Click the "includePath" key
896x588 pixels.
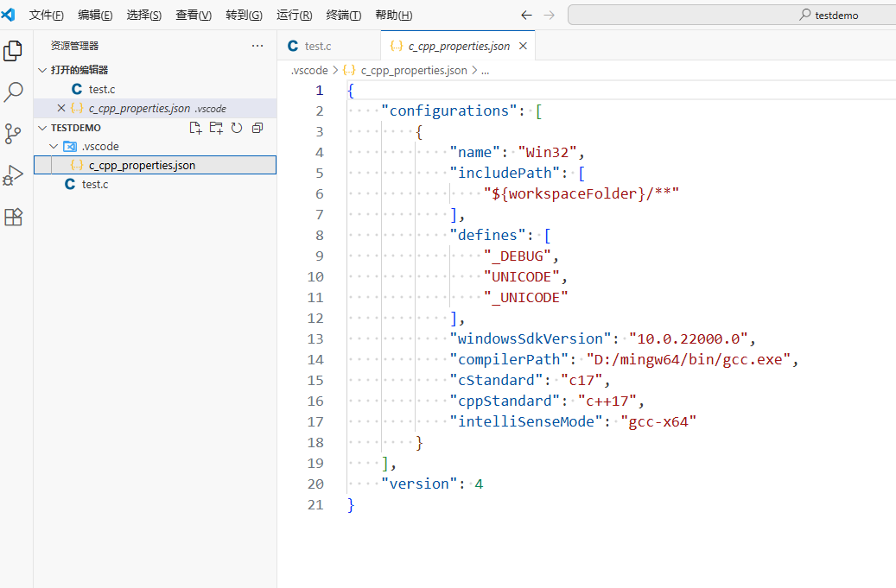pos(505,173)
